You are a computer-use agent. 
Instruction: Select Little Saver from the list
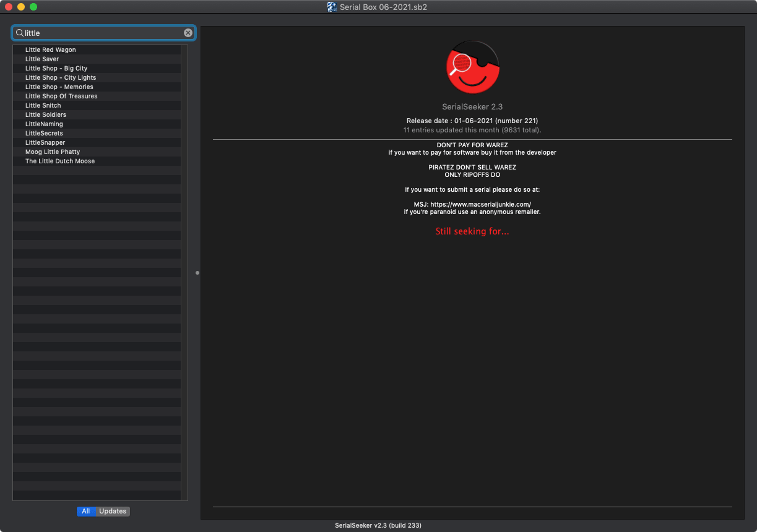coord(42,59)
